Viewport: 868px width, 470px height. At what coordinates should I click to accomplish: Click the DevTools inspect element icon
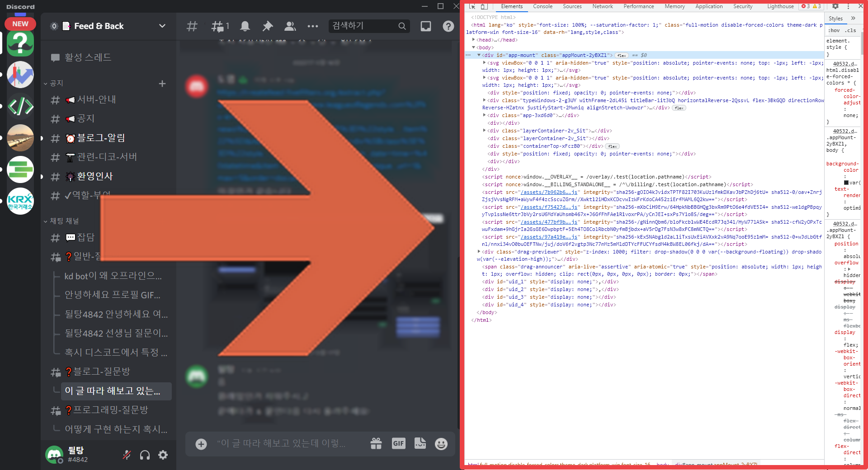[x=472, y=6]
